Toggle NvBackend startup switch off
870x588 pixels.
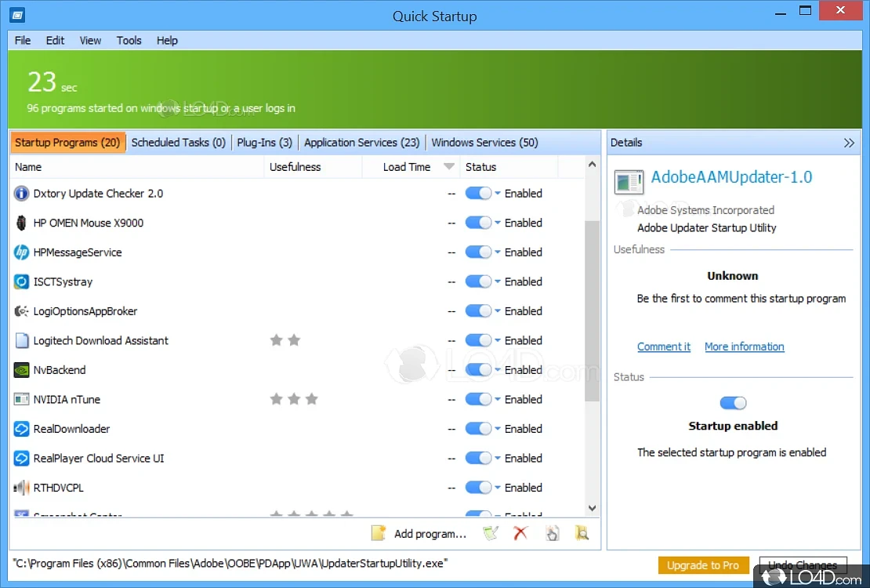click(480, 369)
